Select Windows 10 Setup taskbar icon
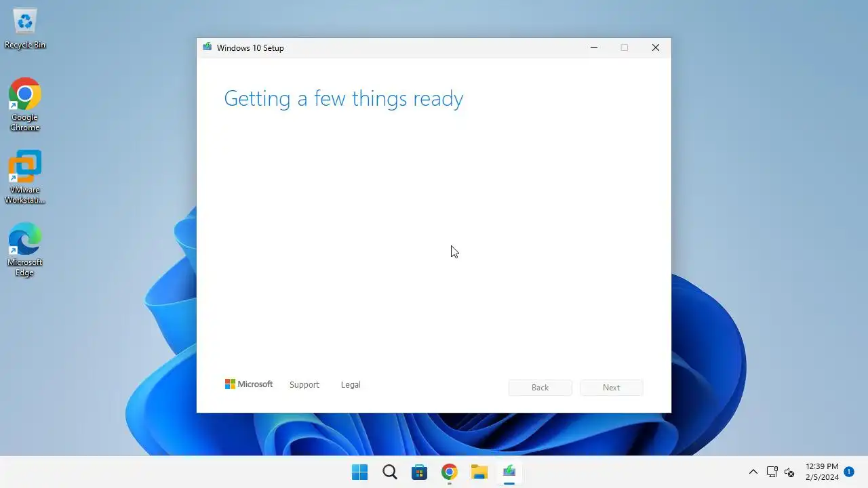 tap(509, 472)
